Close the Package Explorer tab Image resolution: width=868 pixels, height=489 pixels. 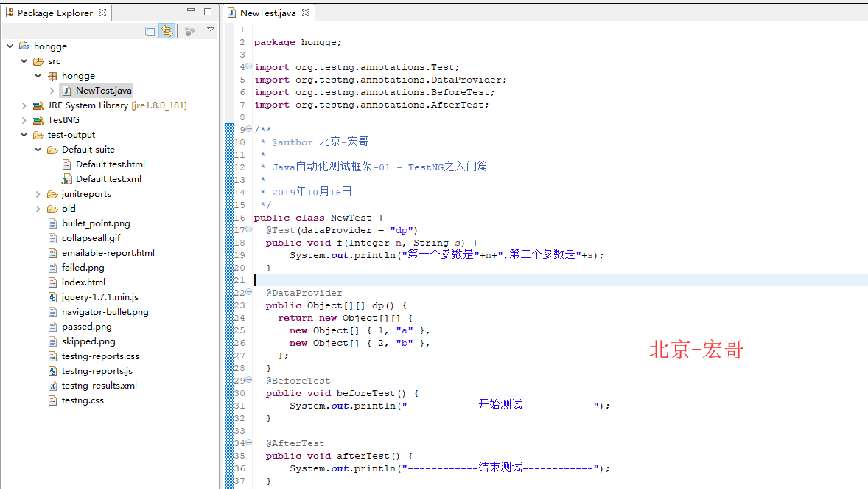102,13
